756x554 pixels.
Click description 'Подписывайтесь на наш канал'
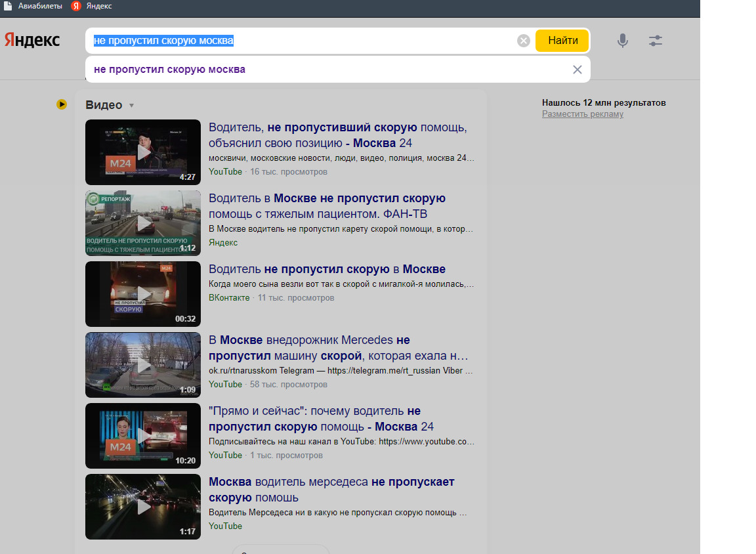click(341, 442)
